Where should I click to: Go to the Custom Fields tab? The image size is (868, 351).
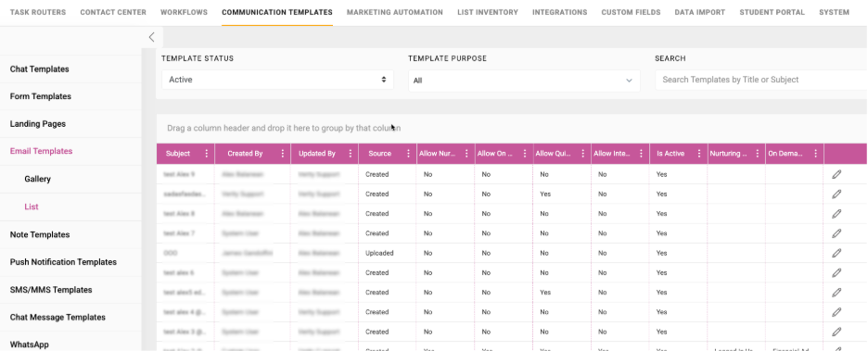pyautogui.click(x=632, y=12)
